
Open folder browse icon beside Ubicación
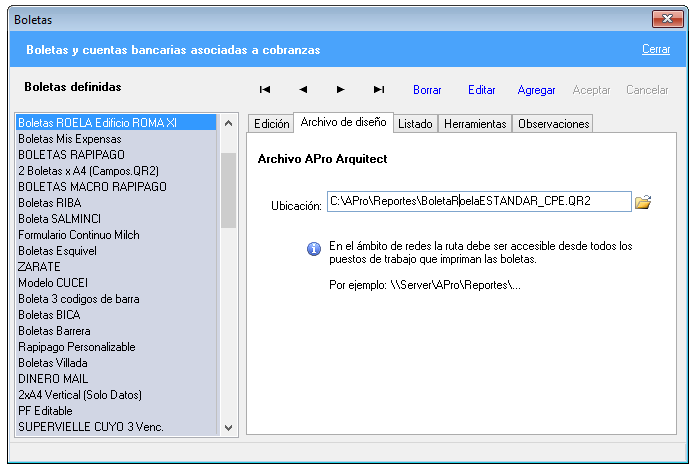click(x=643, y=203)
